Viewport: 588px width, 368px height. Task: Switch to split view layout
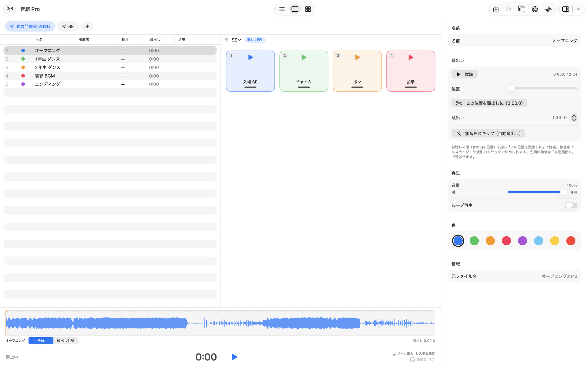coord(295,9)
